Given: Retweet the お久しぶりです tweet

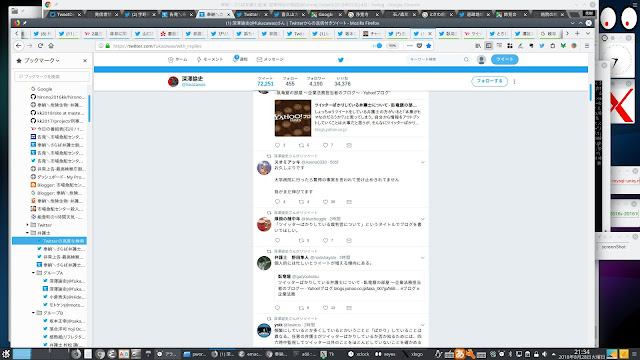Looking at the screenshot, I should tap(301, 202).
